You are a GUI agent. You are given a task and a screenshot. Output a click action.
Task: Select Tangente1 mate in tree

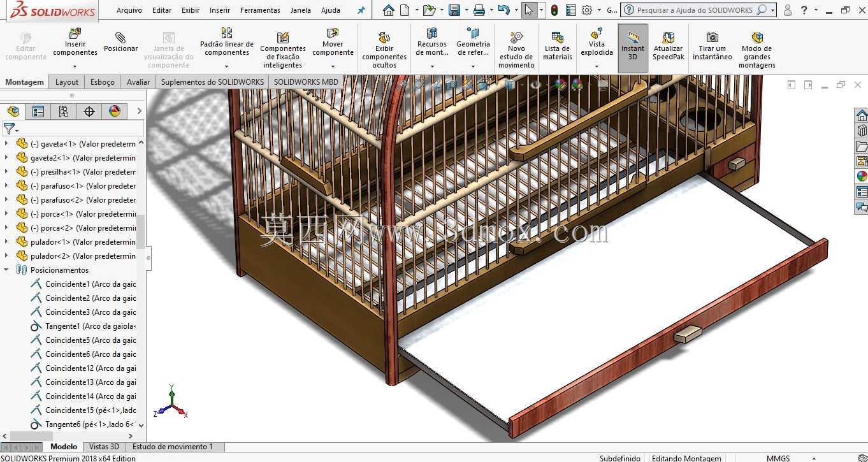(83, 326)
